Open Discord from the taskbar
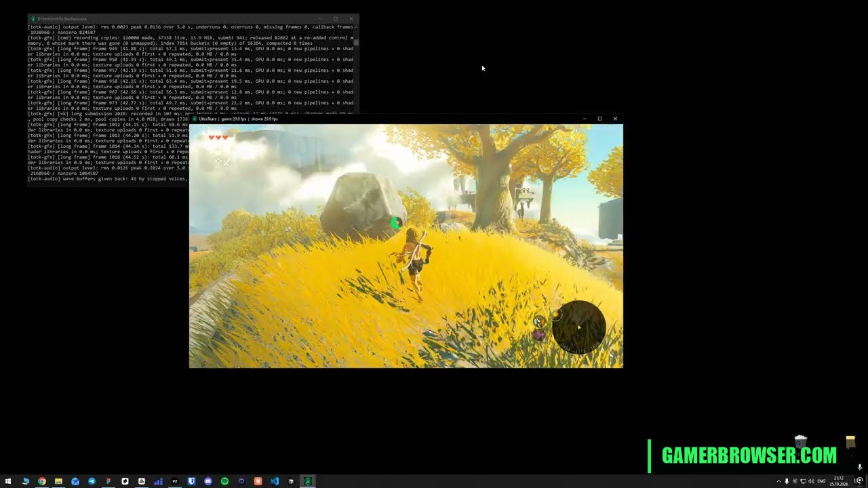Screen dimensions: 868x488 208,481
